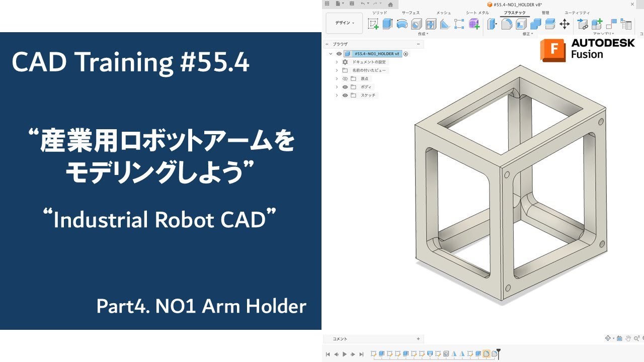Redo the action arrow
The width and height of the screenshot is (644, 362).
375,4
